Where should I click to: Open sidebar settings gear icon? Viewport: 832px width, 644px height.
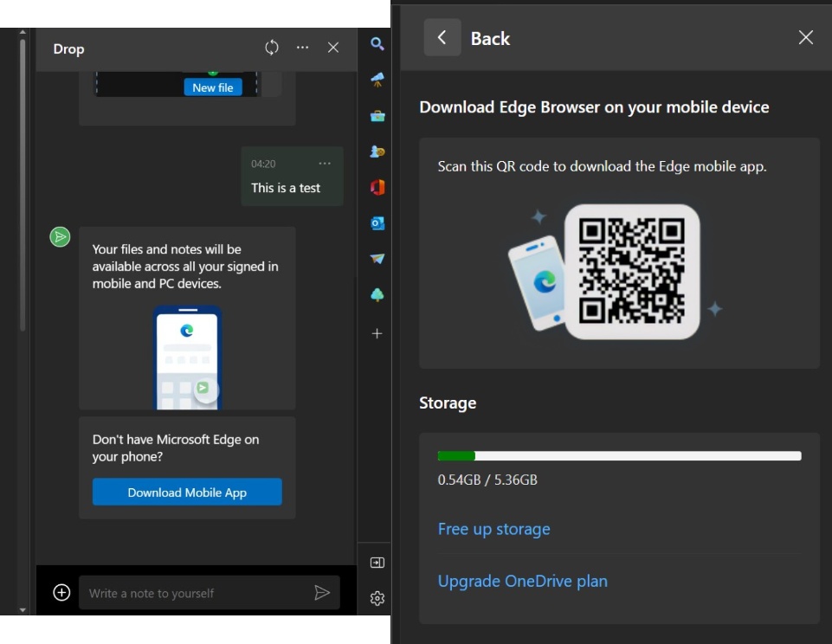point(377,598)
